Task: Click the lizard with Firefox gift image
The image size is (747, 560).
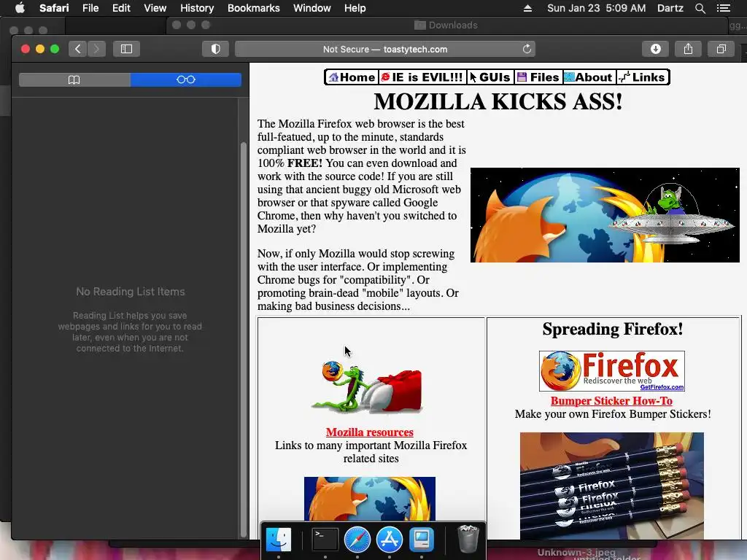Action: (367, 386)
